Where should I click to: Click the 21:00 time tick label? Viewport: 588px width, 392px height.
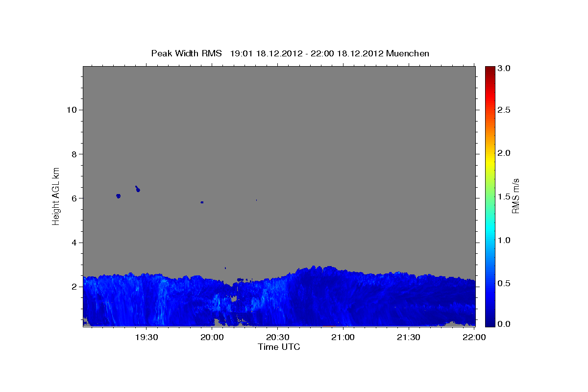(x=343, y=337)
